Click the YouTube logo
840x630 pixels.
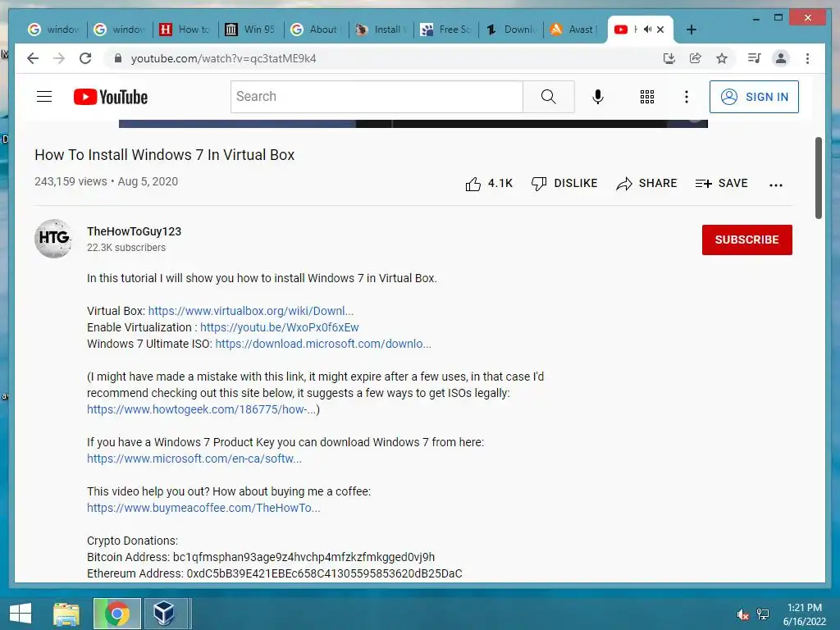(x=111, y=97)
